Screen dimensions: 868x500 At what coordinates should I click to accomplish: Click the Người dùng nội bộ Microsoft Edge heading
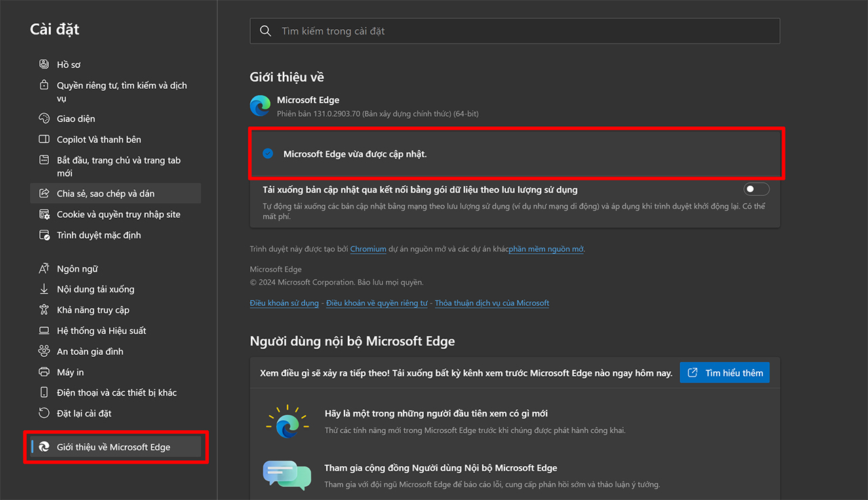coord(353,341)
